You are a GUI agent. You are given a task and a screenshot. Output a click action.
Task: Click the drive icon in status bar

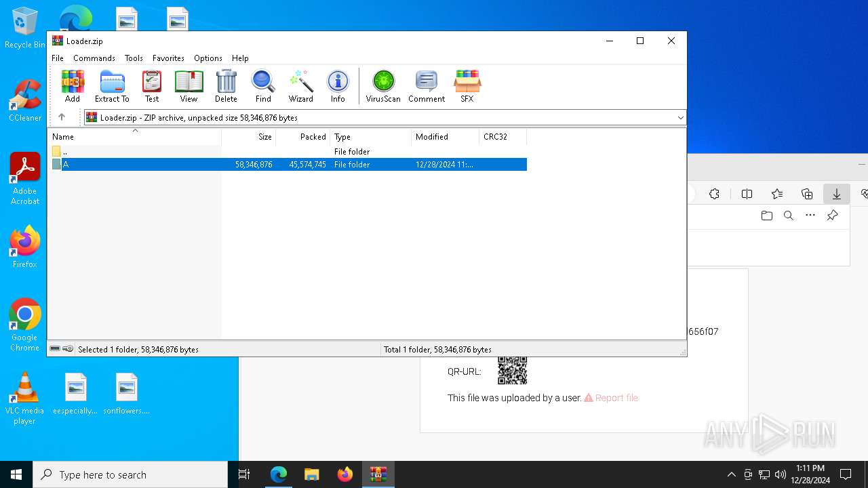(55, 349)
